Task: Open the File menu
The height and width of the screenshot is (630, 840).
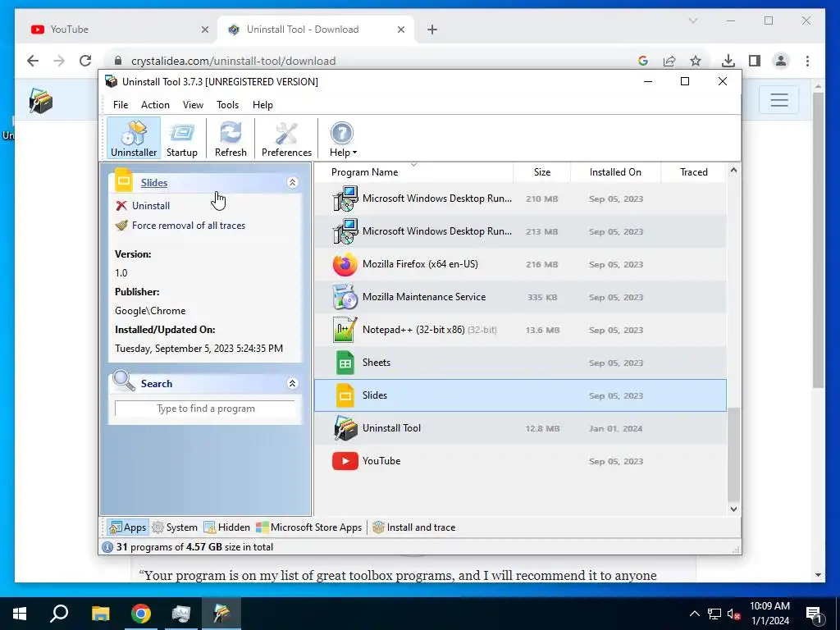Action: click(x=121, y=105)
